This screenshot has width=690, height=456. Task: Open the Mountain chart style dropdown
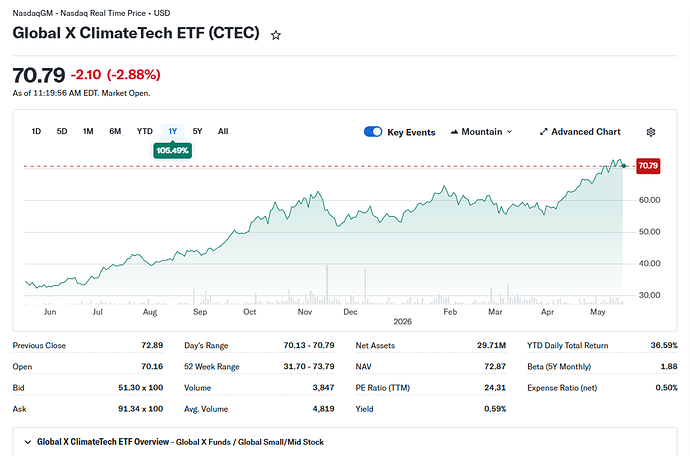(481, 132)
